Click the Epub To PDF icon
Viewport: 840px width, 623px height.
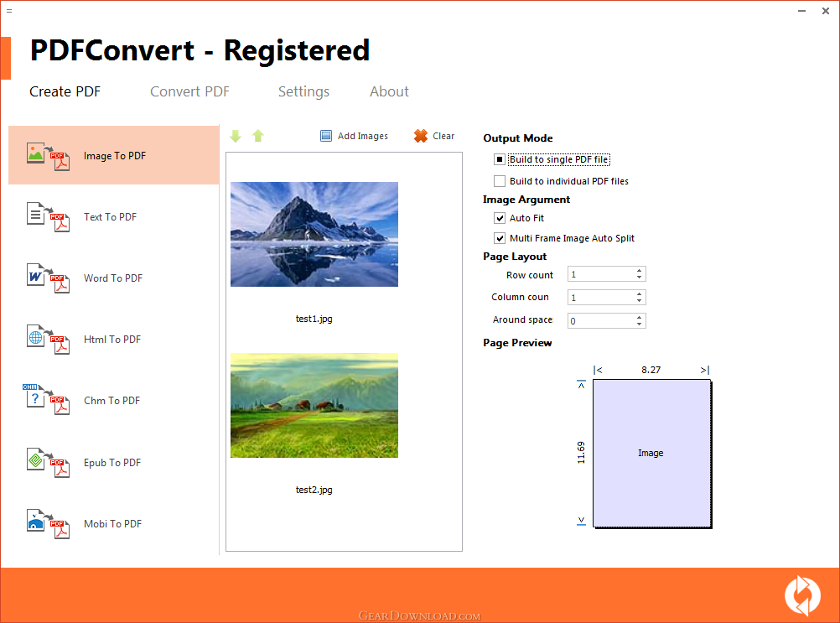(x=49, y=462)
